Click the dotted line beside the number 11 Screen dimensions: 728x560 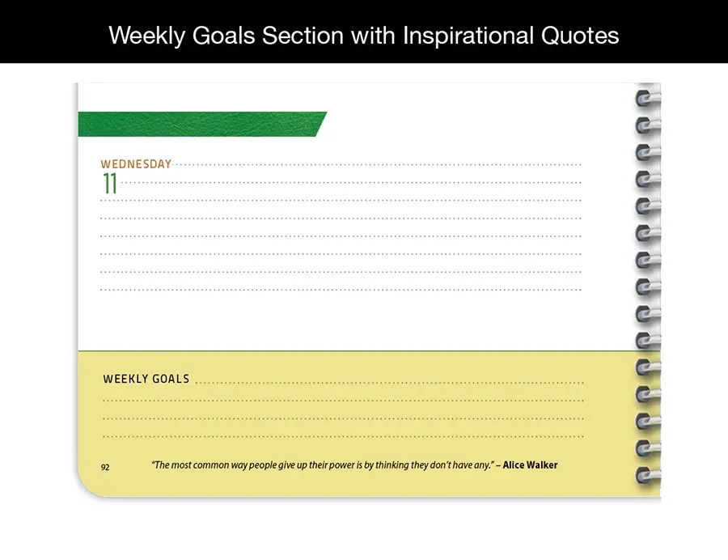point(352,183)
